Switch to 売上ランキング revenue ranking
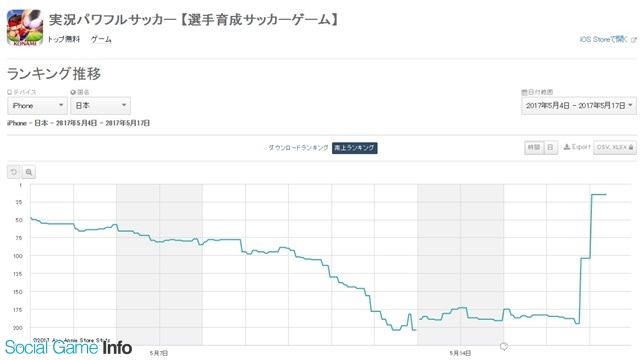Screen dimensions: 640x360 [354, 148]
